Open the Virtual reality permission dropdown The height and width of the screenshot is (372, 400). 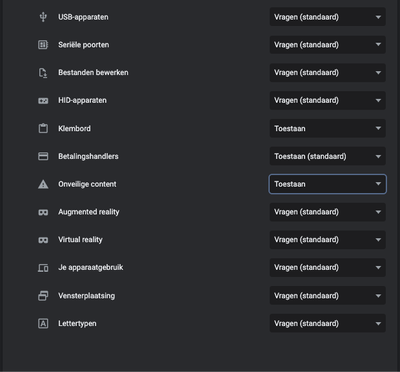point(328,240)
